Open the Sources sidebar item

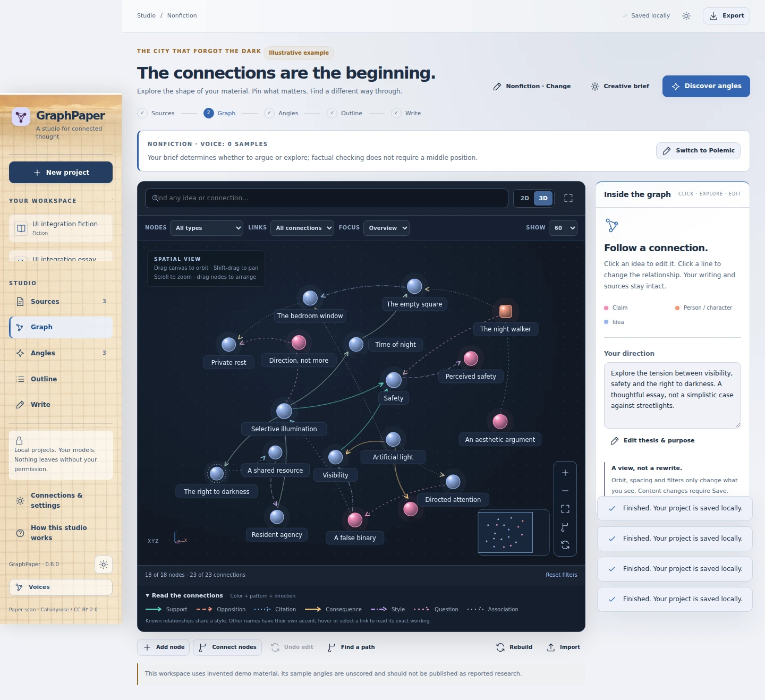[x=61, y=302]
